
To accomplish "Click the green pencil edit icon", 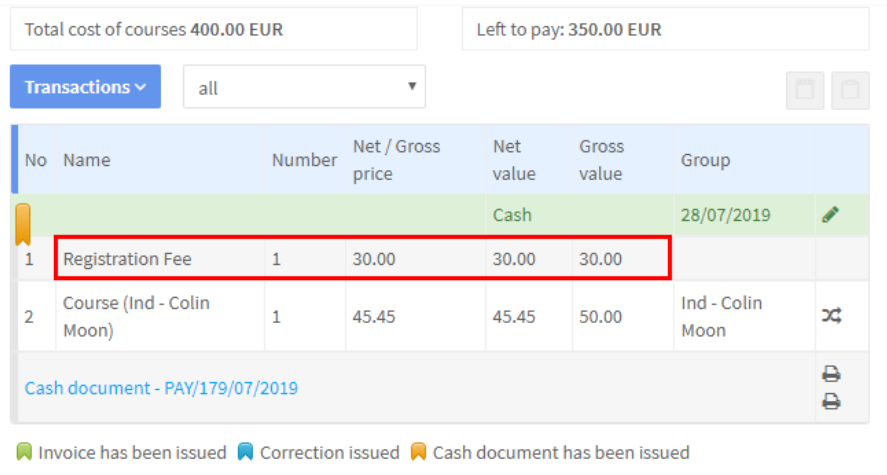I will (830, 214).
